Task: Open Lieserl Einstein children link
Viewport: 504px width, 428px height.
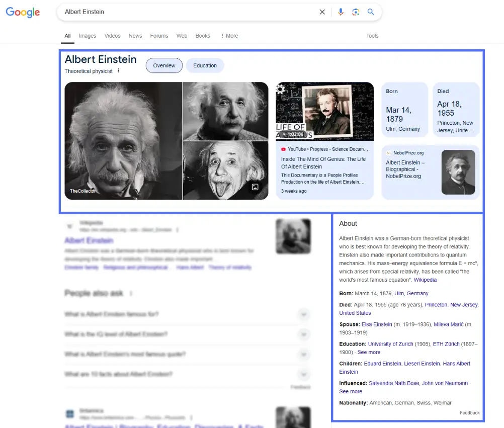Action: (422, 364)
